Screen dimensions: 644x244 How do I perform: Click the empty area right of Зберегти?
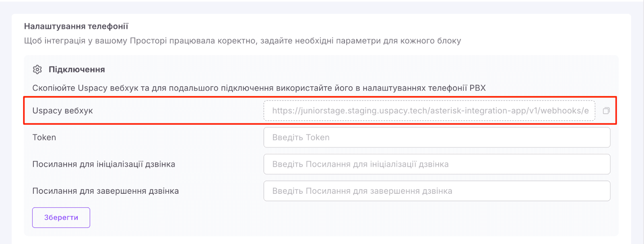(322, 217)
